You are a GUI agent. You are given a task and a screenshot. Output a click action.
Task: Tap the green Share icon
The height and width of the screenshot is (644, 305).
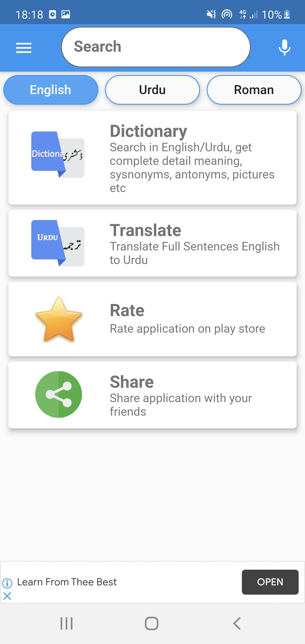click(x=58, y=394)
